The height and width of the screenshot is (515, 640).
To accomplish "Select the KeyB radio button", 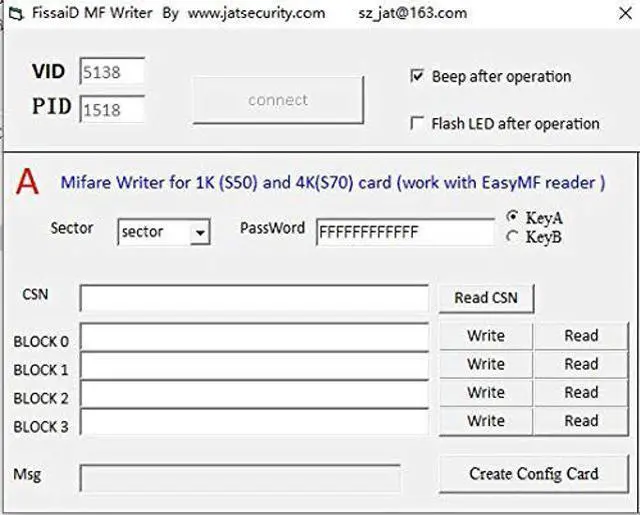I will pos(513,237).
